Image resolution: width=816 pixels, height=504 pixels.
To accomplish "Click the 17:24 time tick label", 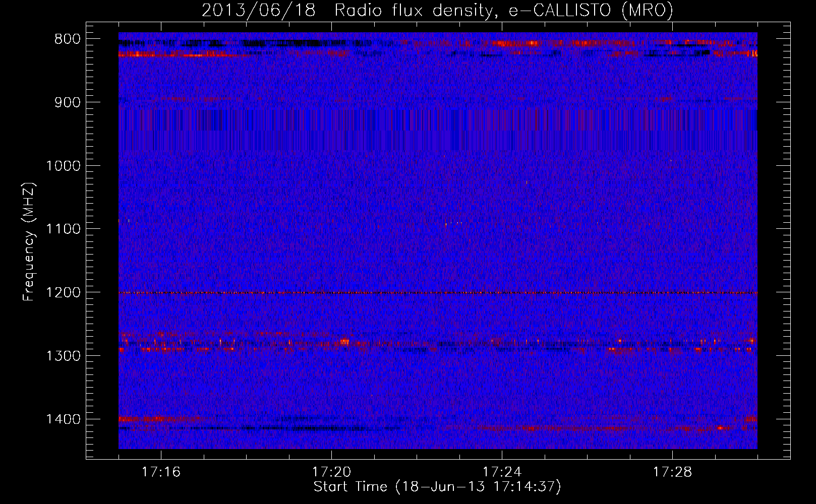I will coord(502,472).
